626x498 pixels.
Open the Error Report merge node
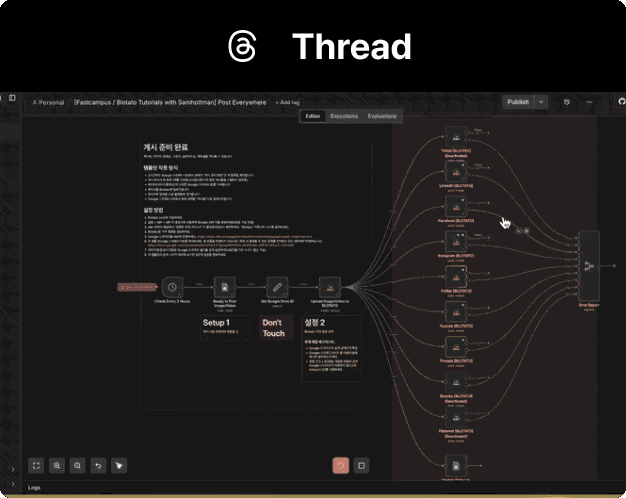tap(589, 266)
